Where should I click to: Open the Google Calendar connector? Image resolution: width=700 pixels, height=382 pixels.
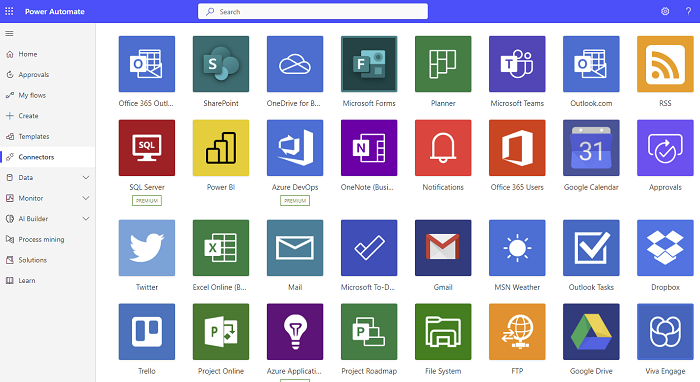[591, 148]
